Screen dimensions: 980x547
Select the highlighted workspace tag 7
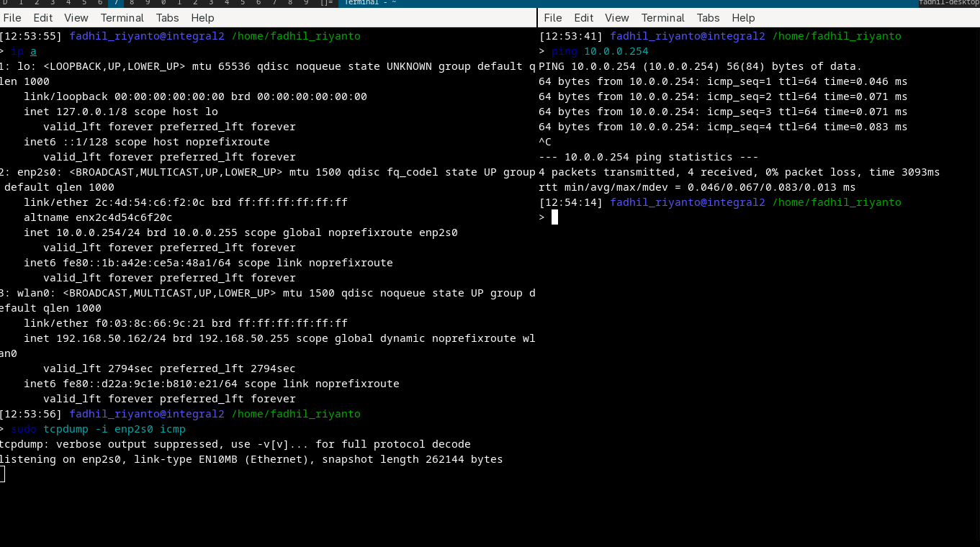click(x=116, y=3)
